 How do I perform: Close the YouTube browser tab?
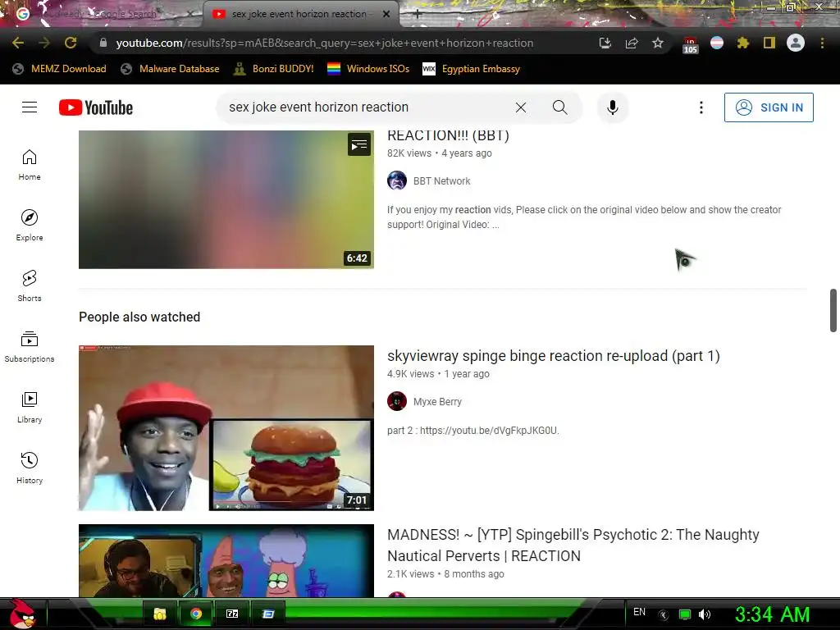(x=386, y=14)
